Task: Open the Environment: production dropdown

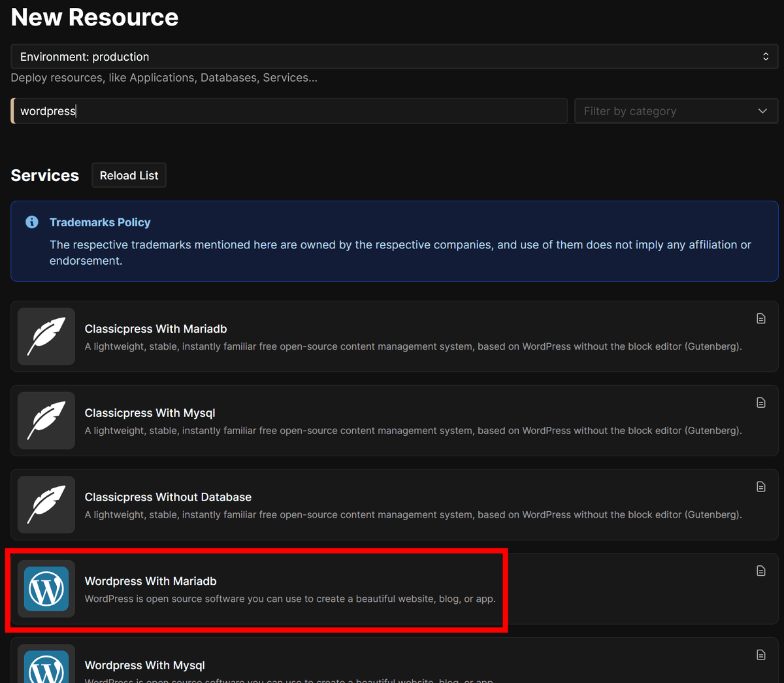Action: (x=394, y=57)
